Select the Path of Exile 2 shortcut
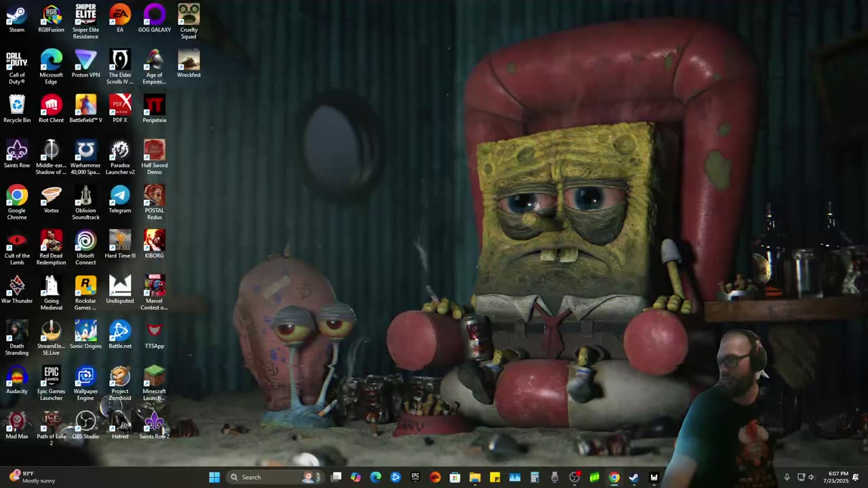 52,428
